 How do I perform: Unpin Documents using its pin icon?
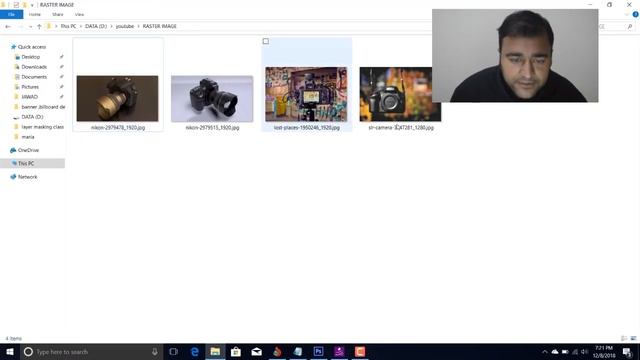(62, 77)
